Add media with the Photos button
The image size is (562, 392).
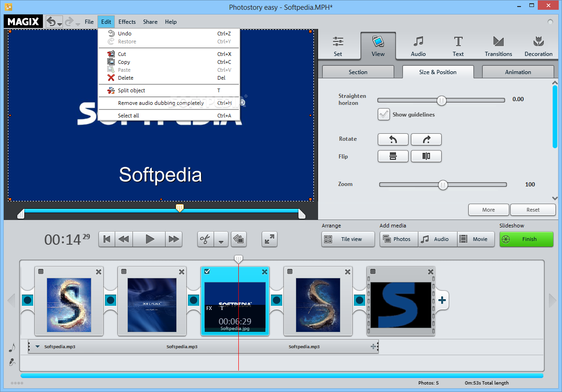(399, 239)
